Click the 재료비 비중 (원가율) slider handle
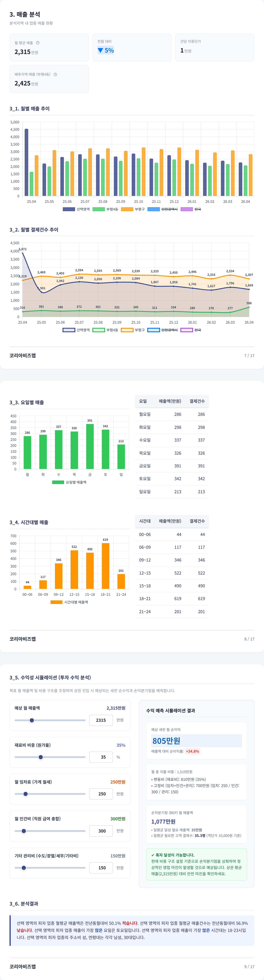This screenshot has height=980, width=264. pyautogui.click(x=41, y=757)
